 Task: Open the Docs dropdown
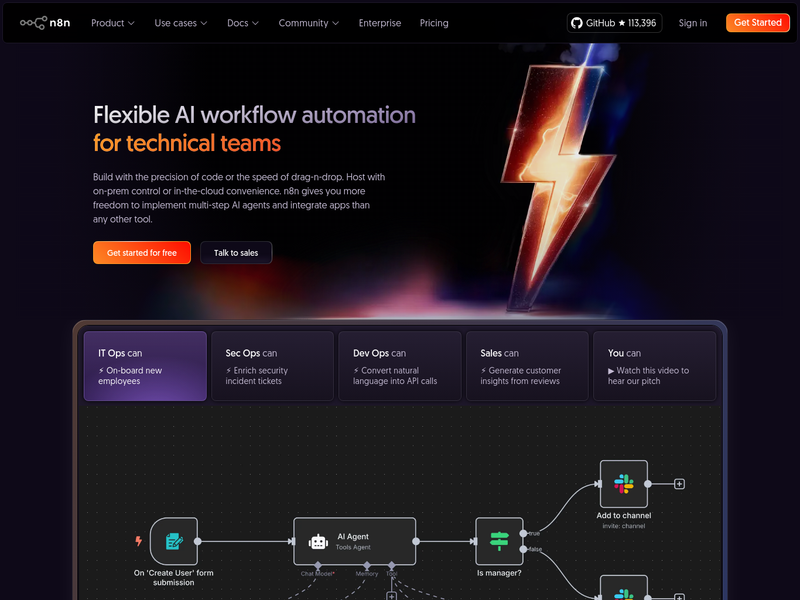pos(243,23)
